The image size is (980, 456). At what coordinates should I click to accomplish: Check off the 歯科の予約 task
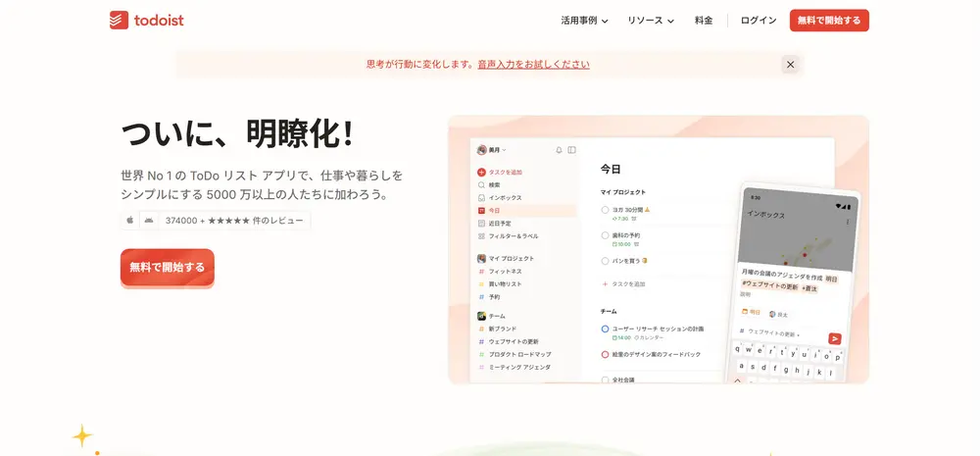tap(605, 235)
